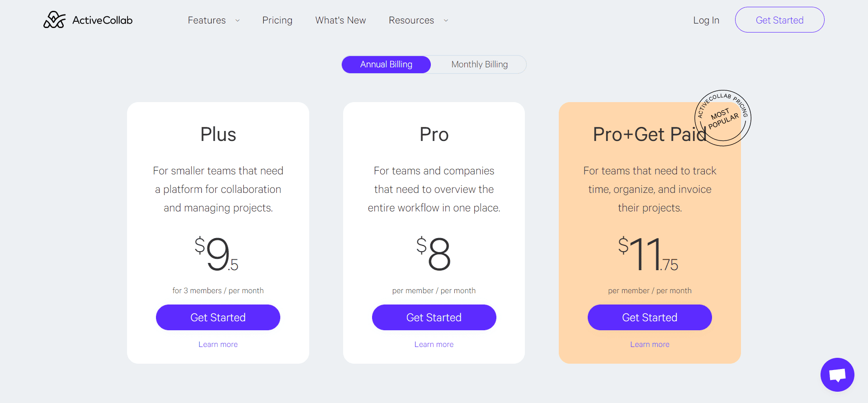Open the Resources menu
Image resolution: width=868 pixels, height=403 pixels.
pos(411,20)
